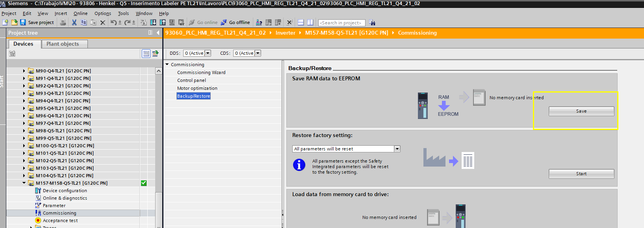
Task: Click the Inverter breadcrumb segment
Action: [286, 33]
